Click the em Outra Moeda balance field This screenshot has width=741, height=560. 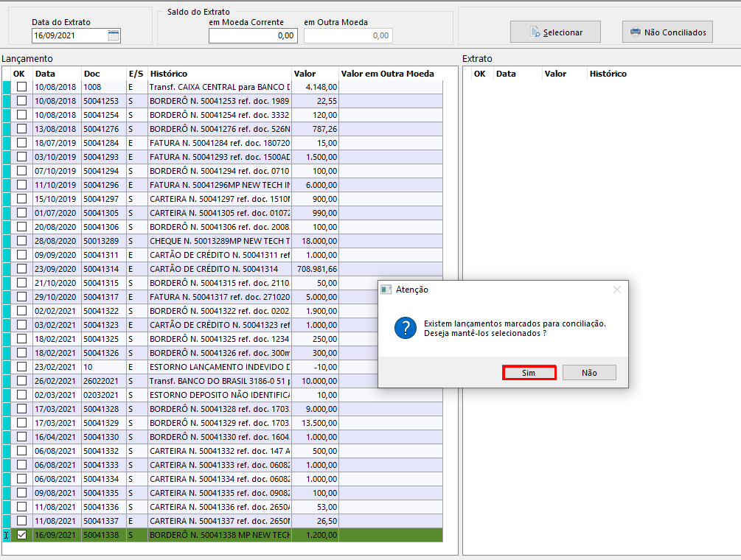(x=348, y=35)
